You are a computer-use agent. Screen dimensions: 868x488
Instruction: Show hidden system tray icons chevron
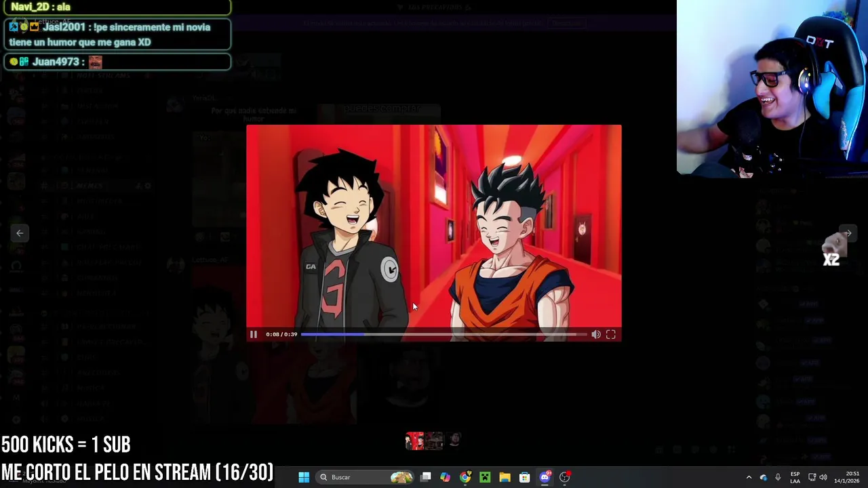tap(749, 477)
